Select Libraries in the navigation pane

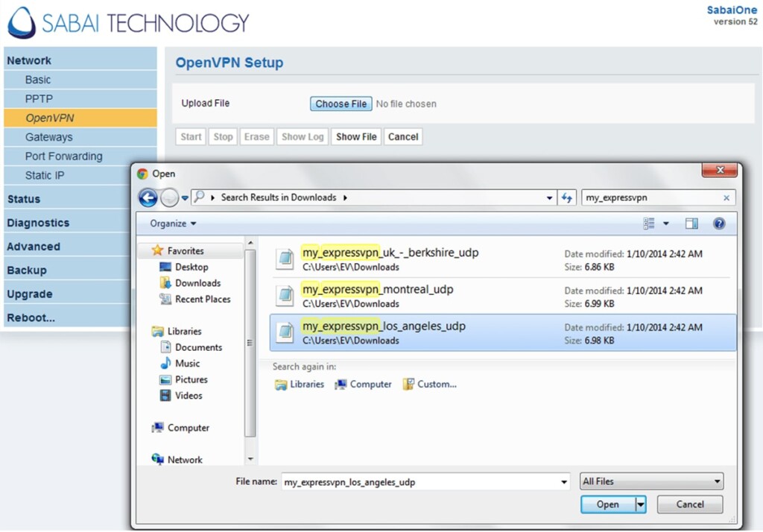coord(184,331)
